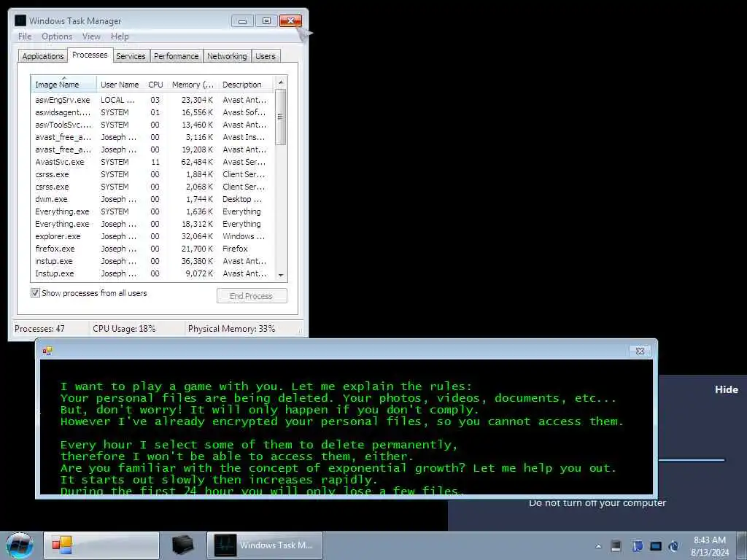The height and width of the screenshot is (560, 747).
Task: Switch to the Users tab
Action: coord(266,56)
